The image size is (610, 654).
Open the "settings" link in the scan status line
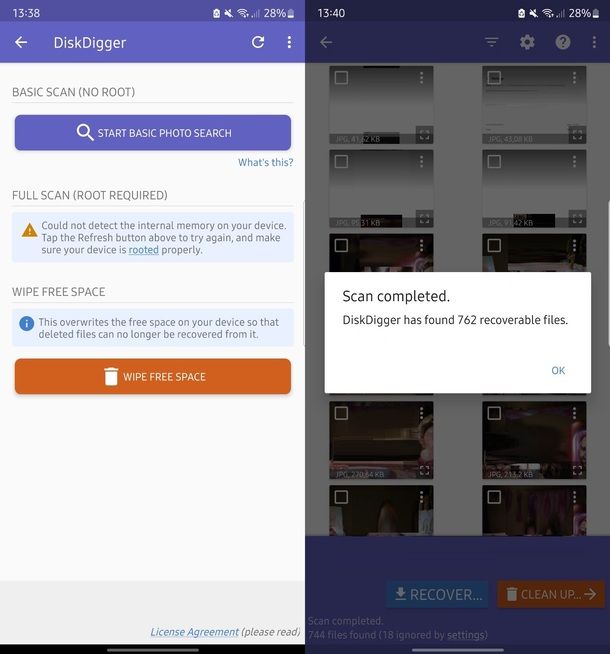(465, 635)
